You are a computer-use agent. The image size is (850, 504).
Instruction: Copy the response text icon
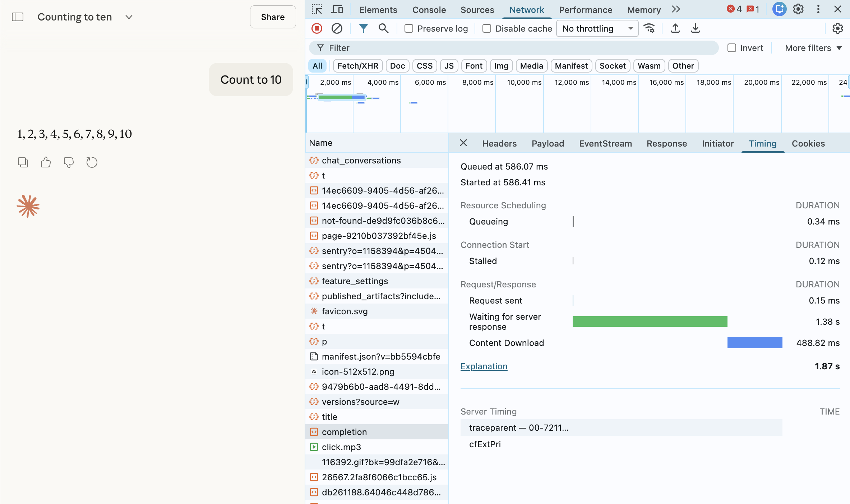[23, 162]
